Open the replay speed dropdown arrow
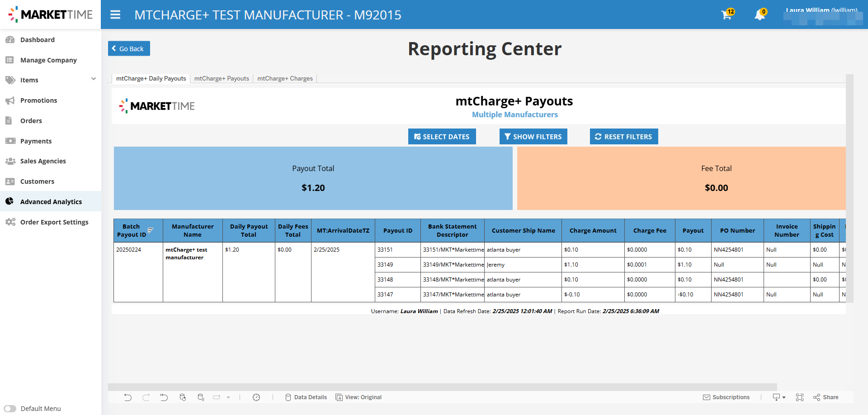Screen dimensions: 868x415 click(228, 397)
